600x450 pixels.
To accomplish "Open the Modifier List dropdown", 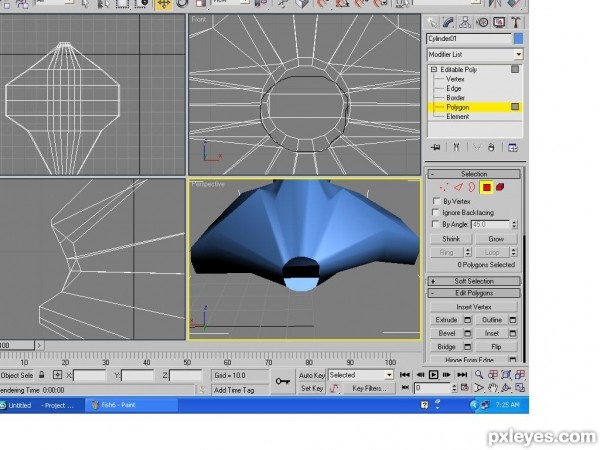I will point(475,54).
